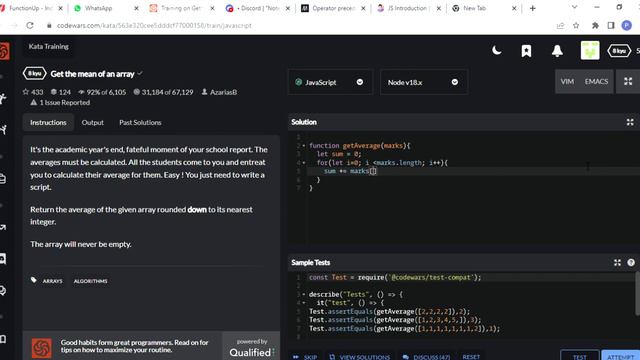640x360 pixels.
Task: Click the kata 8 kyu badge beside title
Action: (35, 73)
